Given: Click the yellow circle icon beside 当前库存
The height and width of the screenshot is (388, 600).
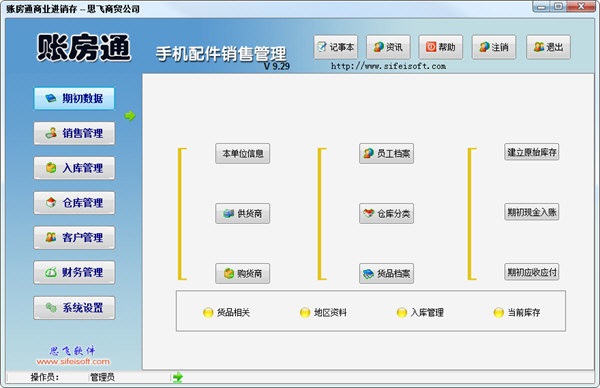Looking at the screenshot, I should pyautogui.click(x=499, y=313).
